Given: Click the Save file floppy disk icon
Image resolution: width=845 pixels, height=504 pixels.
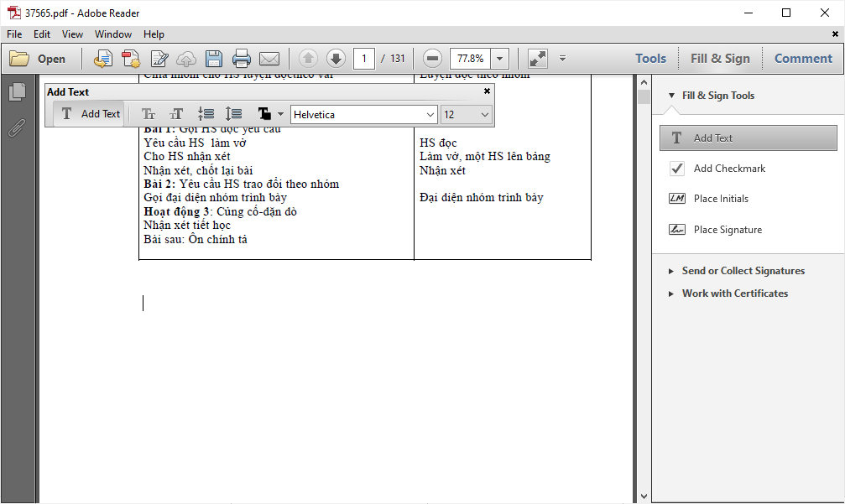Looking at the screenshot, I should 214,59.
